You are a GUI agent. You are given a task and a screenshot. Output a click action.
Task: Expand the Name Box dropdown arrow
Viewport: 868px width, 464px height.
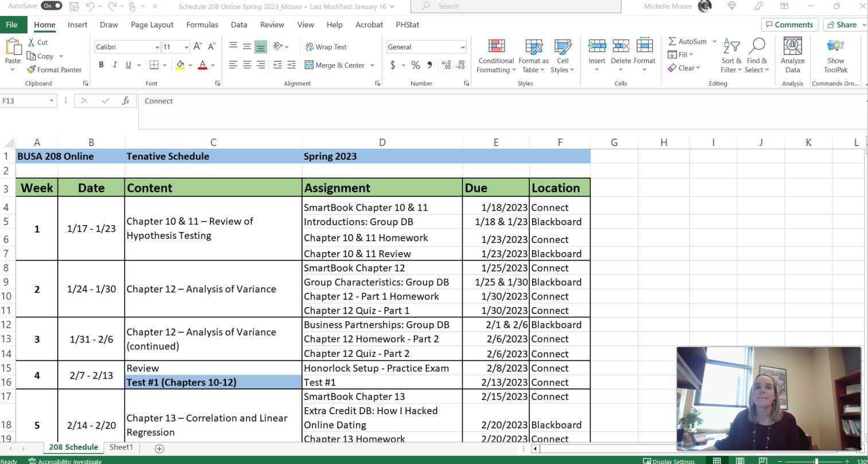(x=51, y=101)
